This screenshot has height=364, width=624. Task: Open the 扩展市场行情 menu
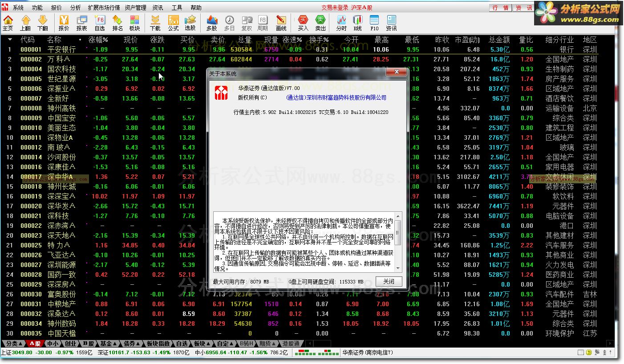[104, 8]
